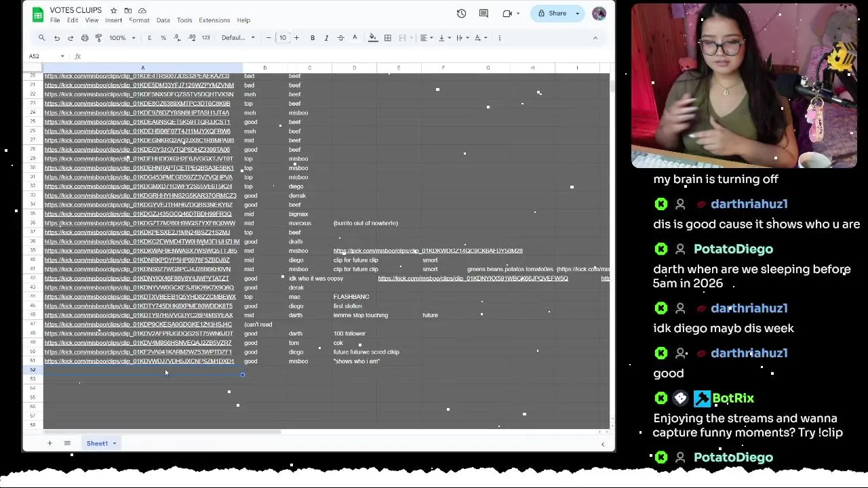
Task: Open the search menus magnifier tool
Action: [x=41, y=38]
